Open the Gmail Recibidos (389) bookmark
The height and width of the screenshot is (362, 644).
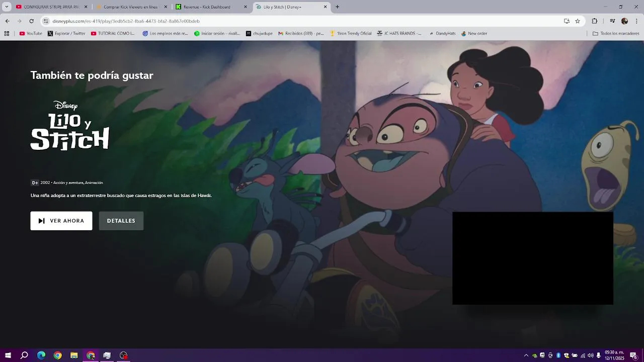tap(301, 34)
